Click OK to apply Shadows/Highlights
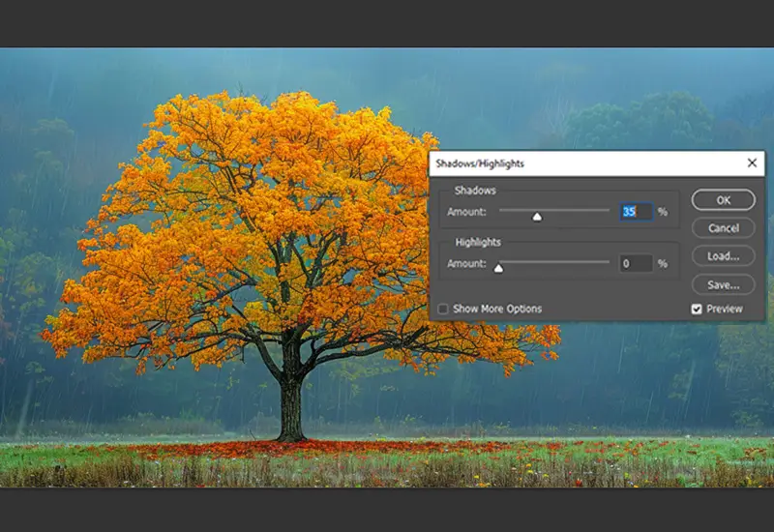Image resolution: width=774 pixels, height=532 pixels. point(723,200)
